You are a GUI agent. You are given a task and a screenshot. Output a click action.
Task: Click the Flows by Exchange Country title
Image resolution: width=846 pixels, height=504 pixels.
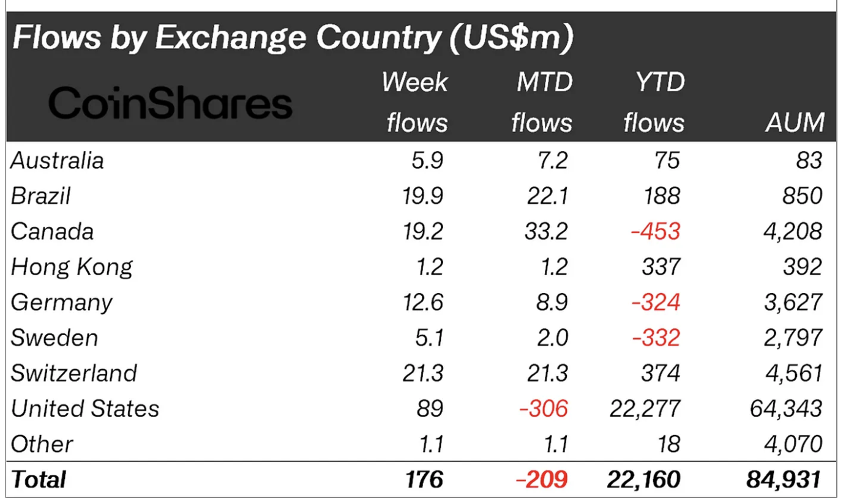[x=293, y=39]
